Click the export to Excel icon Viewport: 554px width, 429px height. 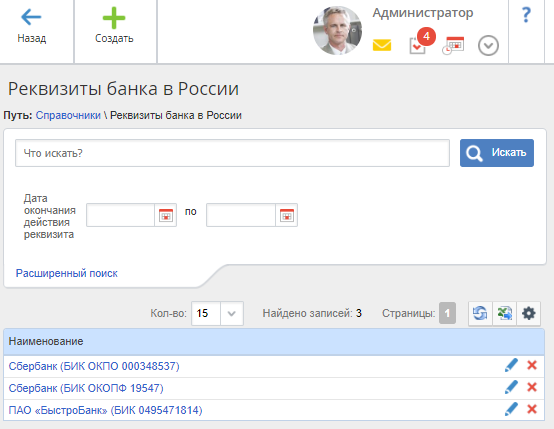point(505,313)
